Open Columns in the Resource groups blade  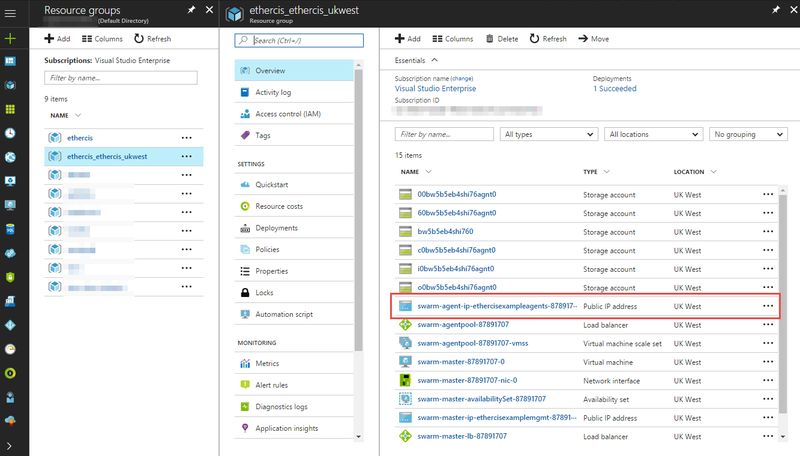tap(102, 39)
